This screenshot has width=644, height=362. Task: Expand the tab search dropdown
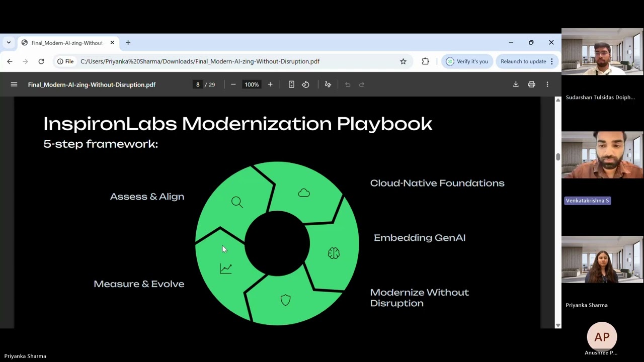9,43
